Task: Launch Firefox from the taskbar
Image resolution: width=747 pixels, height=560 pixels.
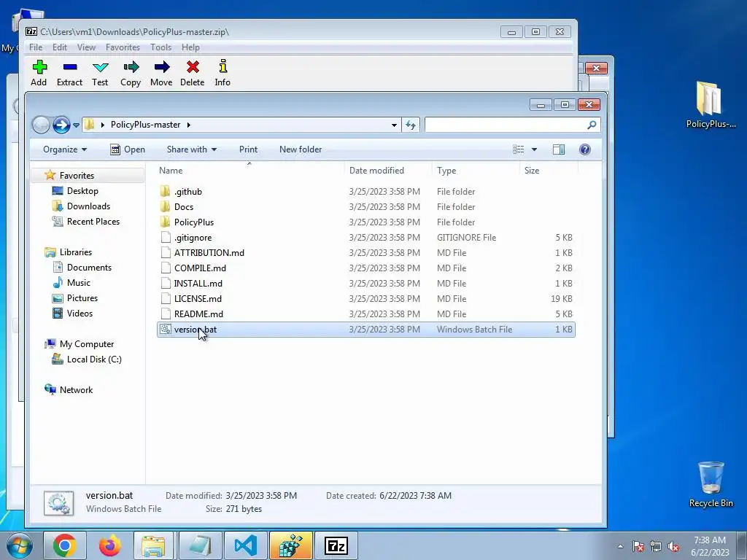Action: click(x=109, y=545)
